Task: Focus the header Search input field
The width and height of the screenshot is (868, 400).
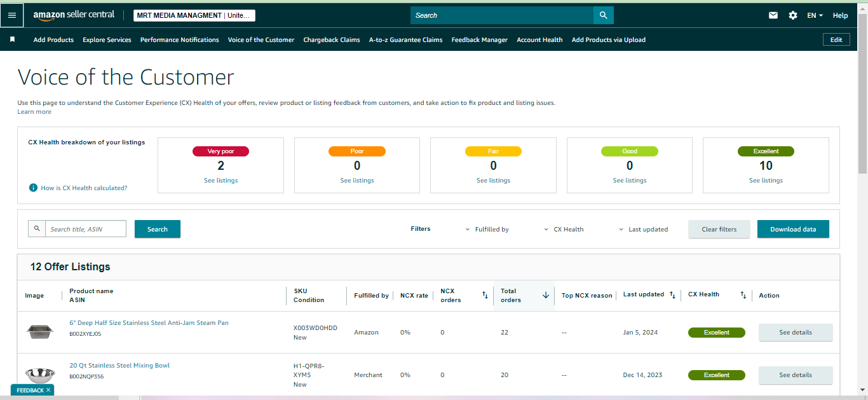Action: pyautogui.click(x=502, y=15)
